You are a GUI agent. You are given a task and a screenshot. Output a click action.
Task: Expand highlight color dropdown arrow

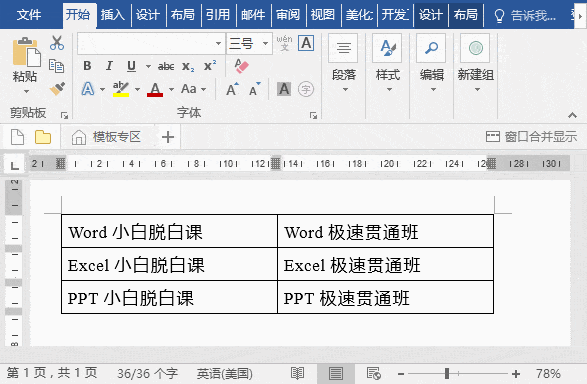pos(137,89)
